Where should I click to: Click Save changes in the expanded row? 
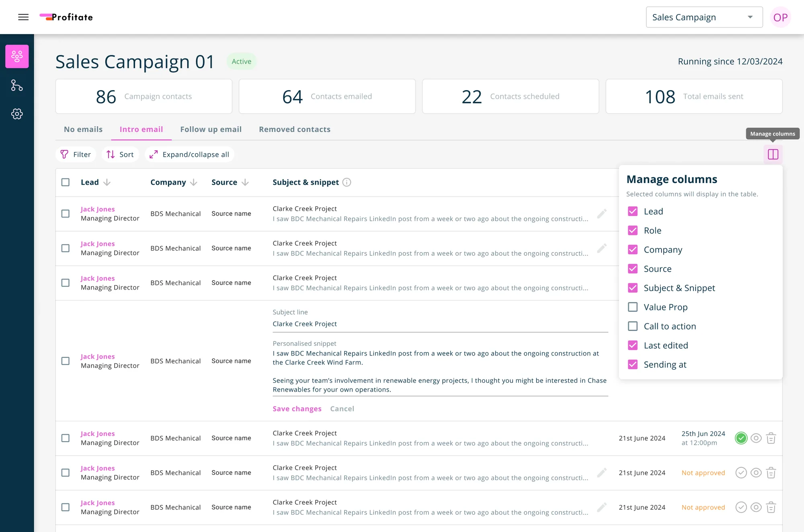pos(297,409)
